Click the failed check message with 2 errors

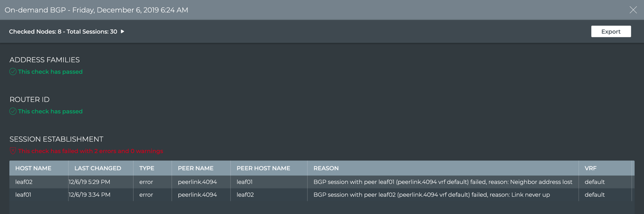91,151
